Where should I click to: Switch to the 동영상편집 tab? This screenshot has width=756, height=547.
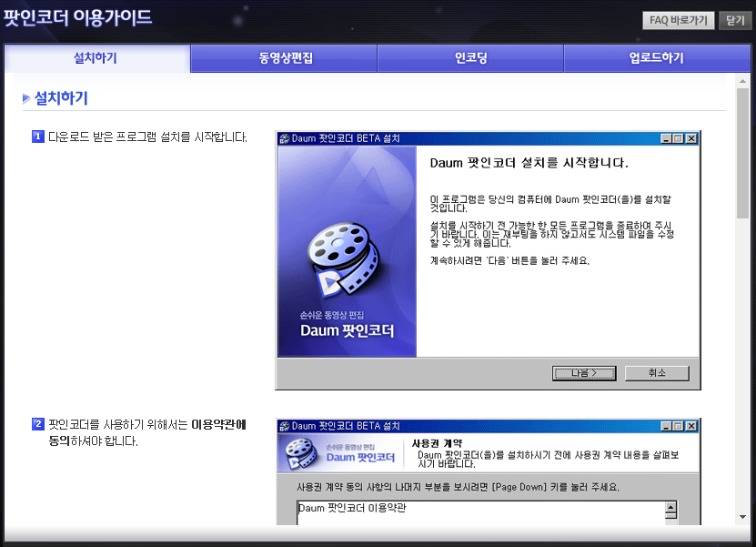pos(285,58)
